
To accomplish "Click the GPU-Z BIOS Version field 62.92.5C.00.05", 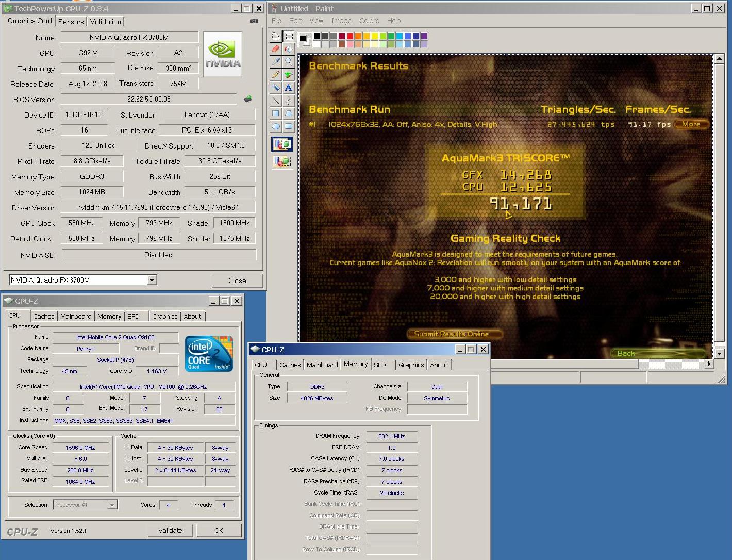I will pyautogui.click(x=149, y=99).
